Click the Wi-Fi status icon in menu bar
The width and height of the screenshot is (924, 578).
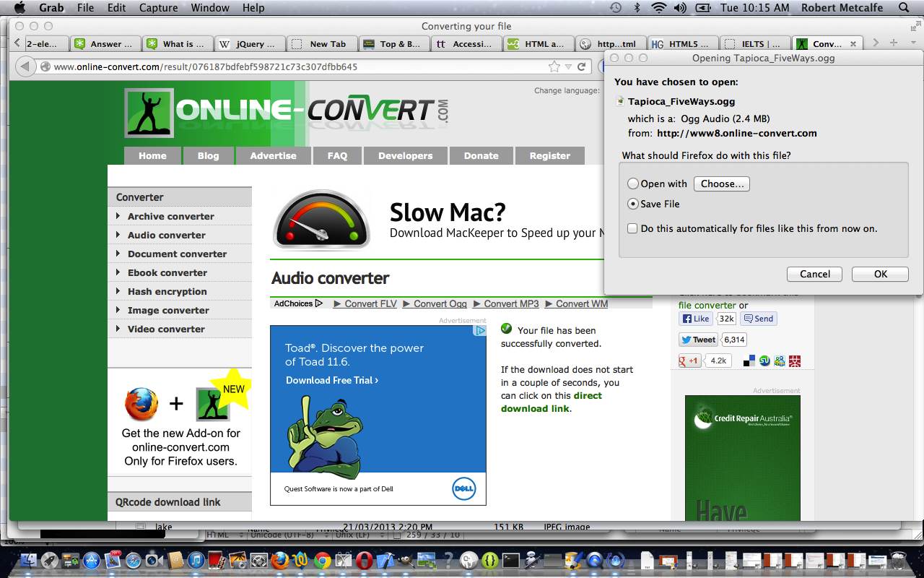click(658, 8)
